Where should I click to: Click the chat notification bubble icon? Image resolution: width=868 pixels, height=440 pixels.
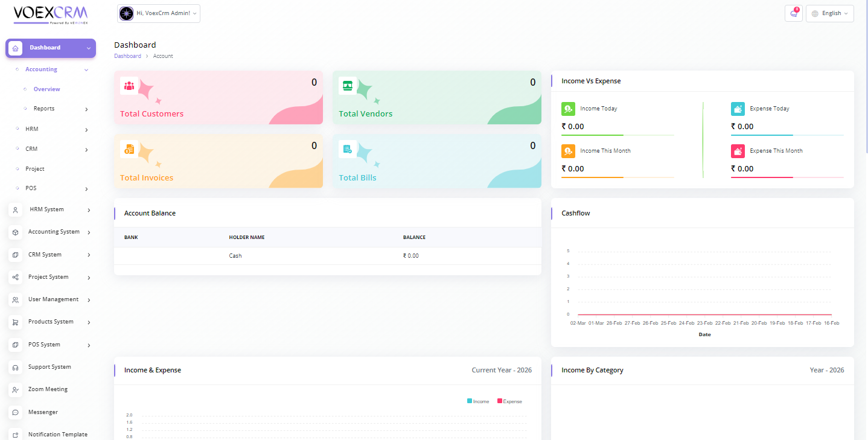point(793,13)
